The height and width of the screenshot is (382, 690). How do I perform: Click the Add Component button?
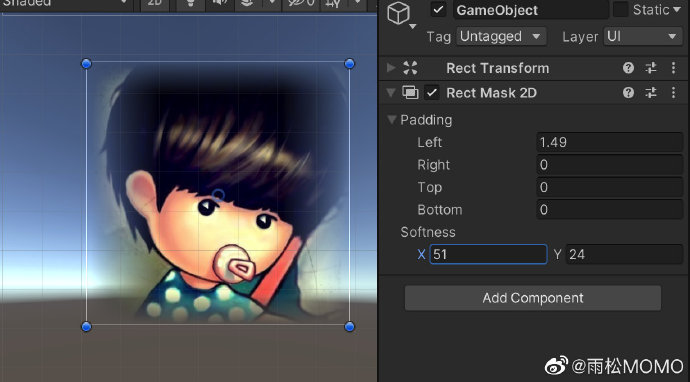[x=533, y=298]
